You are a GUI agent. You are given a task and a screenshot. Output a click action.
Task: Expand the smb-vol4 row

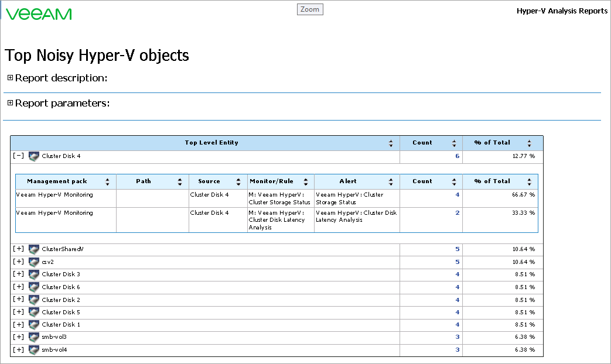click(18, 349)
